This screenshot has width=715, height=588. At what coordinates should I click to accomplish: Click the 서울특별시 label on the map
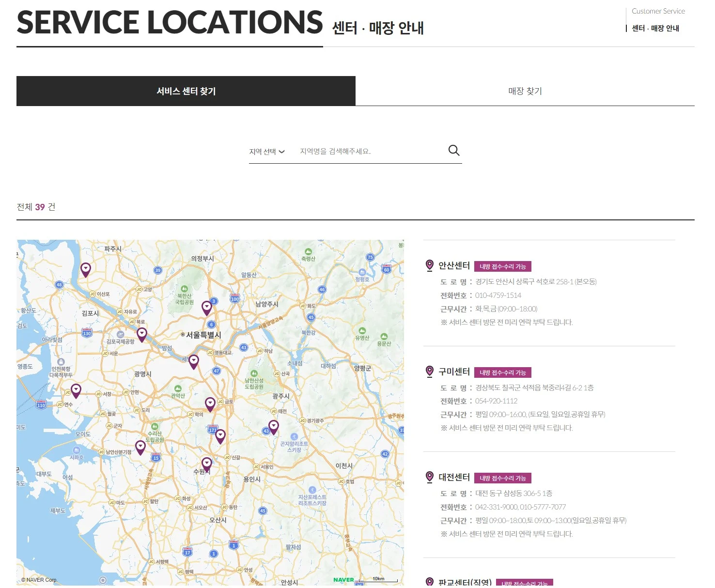tap(203, 335)
